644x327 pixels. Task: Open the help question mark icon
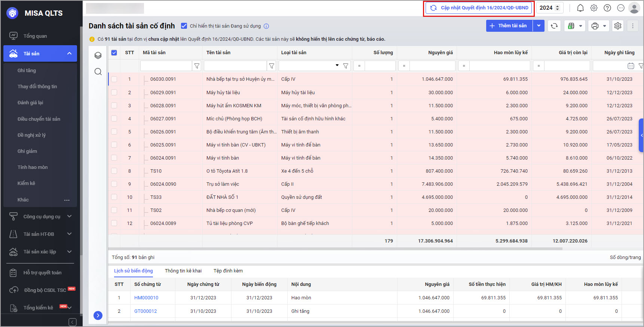point(607,8)
